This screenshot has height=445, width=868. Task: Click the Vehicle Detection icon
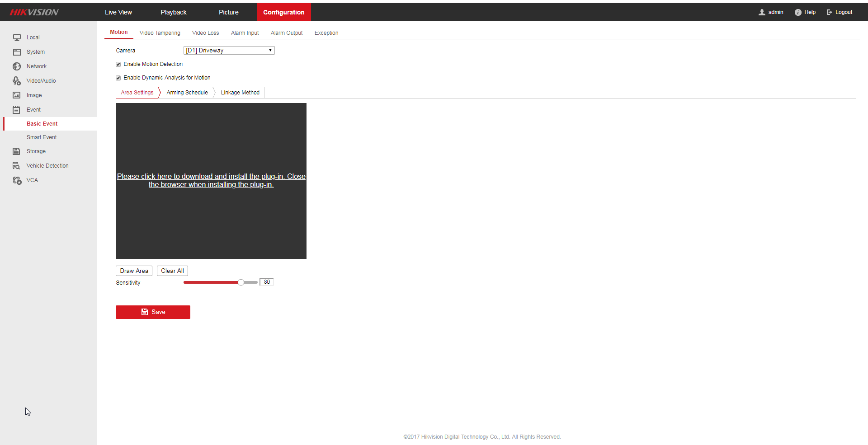click(x=17, y=166)
